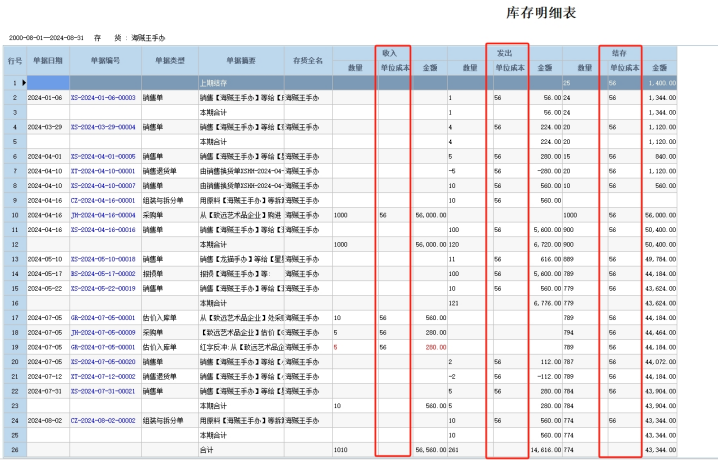The height and width of the screenshot is (461, 718).
Task: Click the 结存 group header
Action: point(620,53)
